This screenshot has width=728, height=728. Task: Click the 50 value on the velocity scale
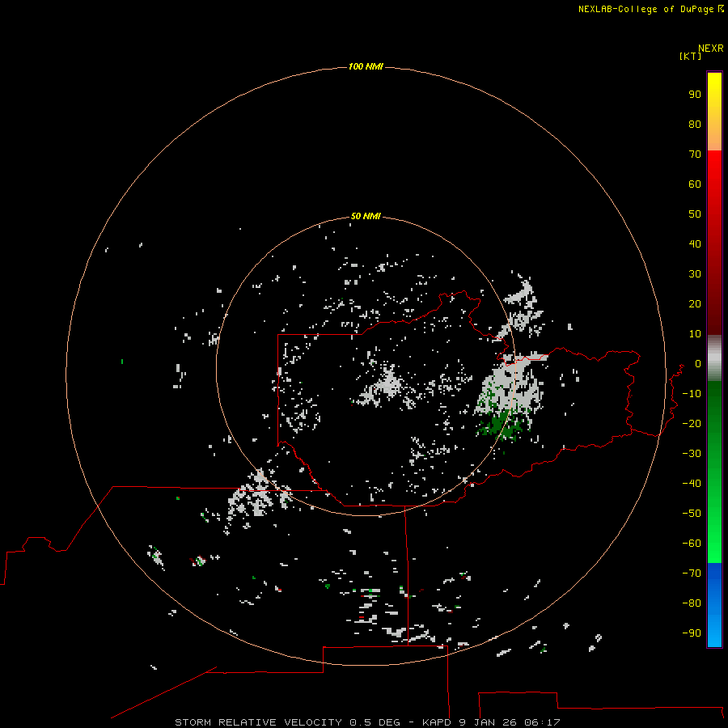point(695,214)
